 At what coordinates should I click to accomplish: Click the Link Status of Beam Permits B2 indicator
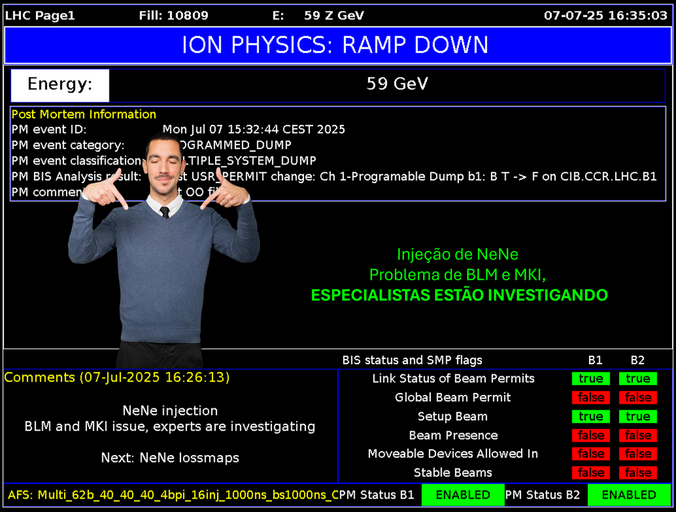[x=637, y=379]
